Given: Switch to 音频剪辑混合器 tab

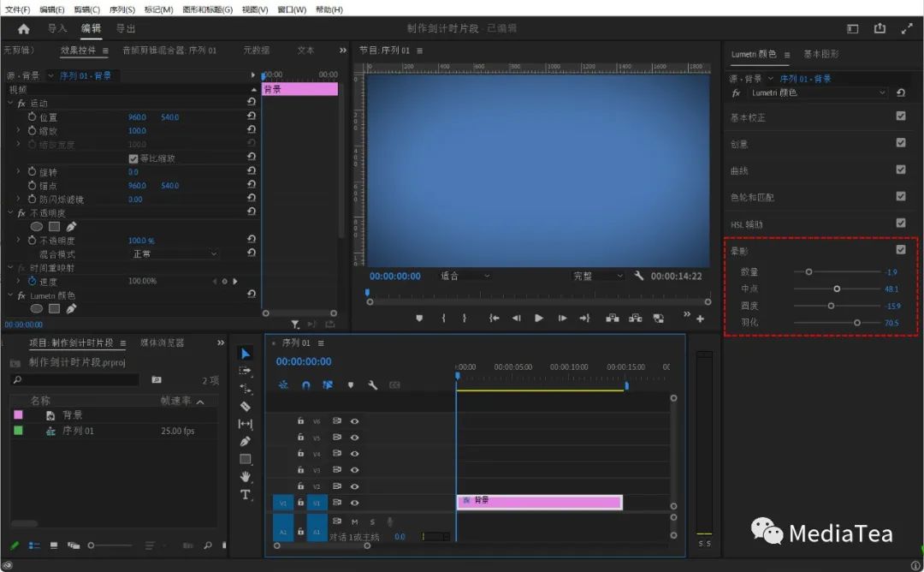Looking at the screenshot, I should [169, 51].
